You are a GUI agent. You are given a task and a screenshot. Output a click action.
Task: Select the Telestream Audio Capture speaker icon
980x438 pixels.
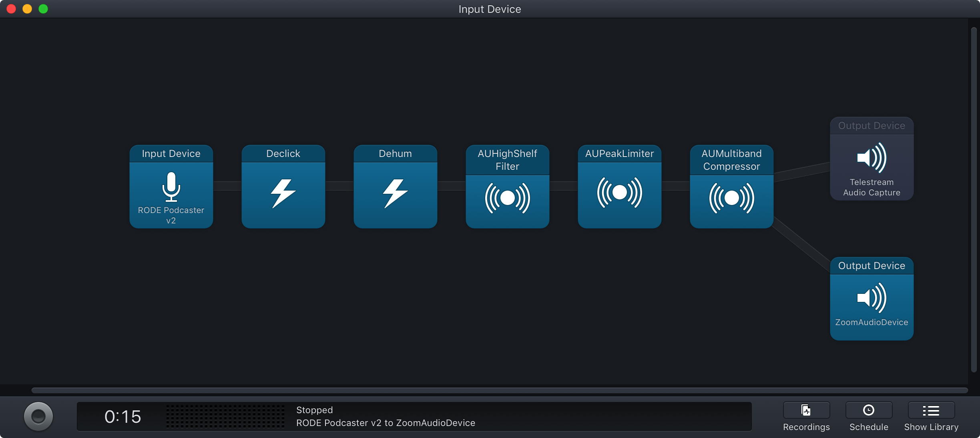(x=872, y=158)
